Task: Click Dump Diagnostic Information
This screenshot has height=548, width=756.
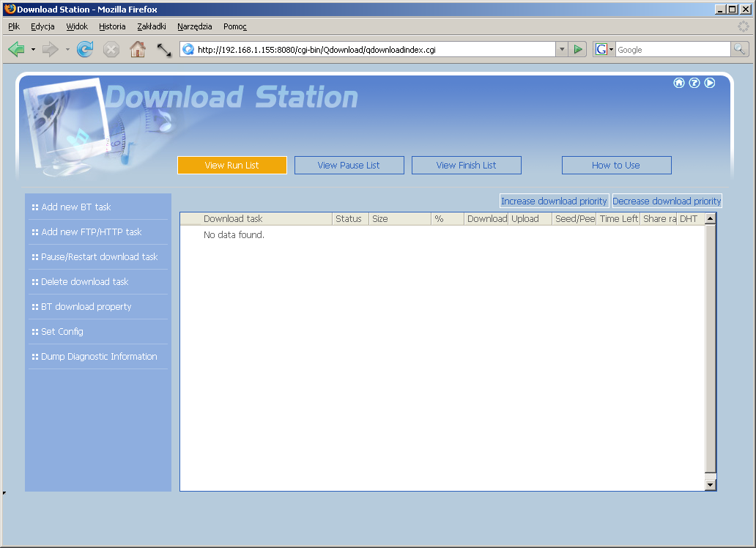Action: click(x=99, y=357)
